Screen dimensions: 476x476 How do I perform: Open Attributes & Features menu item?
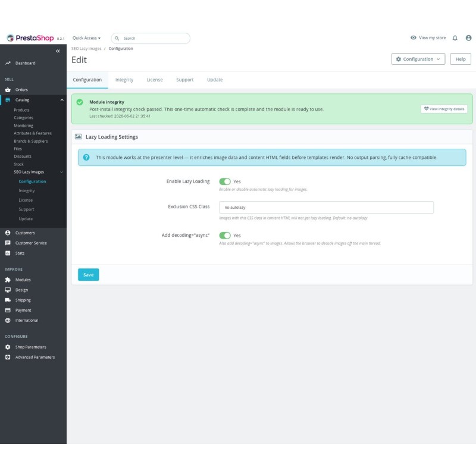pyautogui.click(x=33, y=133)
